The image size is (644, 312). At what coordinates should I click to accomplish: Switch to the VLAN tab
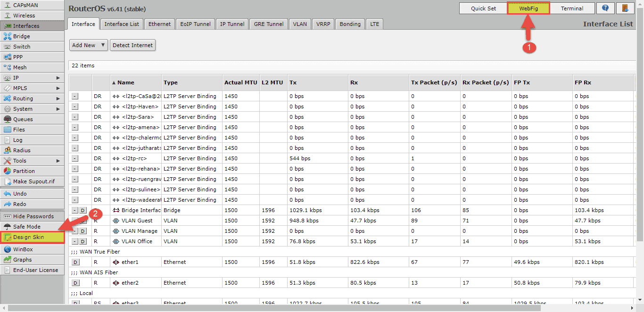tap(299, 24)
